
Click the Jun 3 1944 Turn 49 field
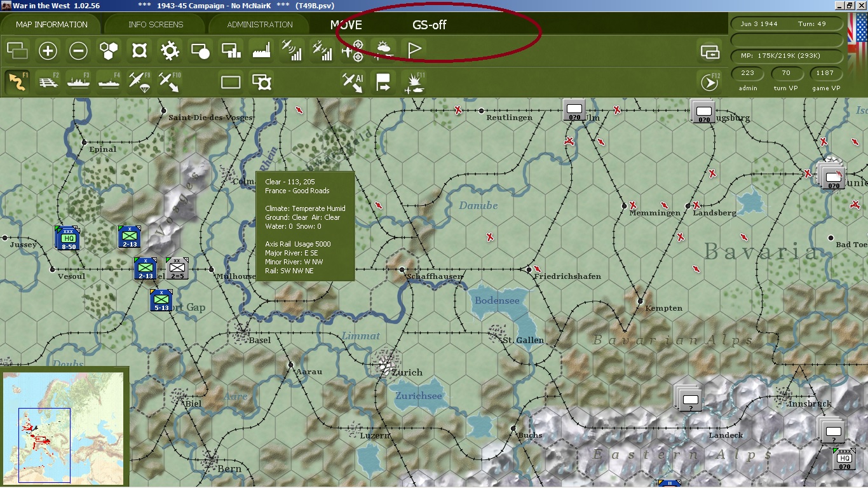[786, 24]
